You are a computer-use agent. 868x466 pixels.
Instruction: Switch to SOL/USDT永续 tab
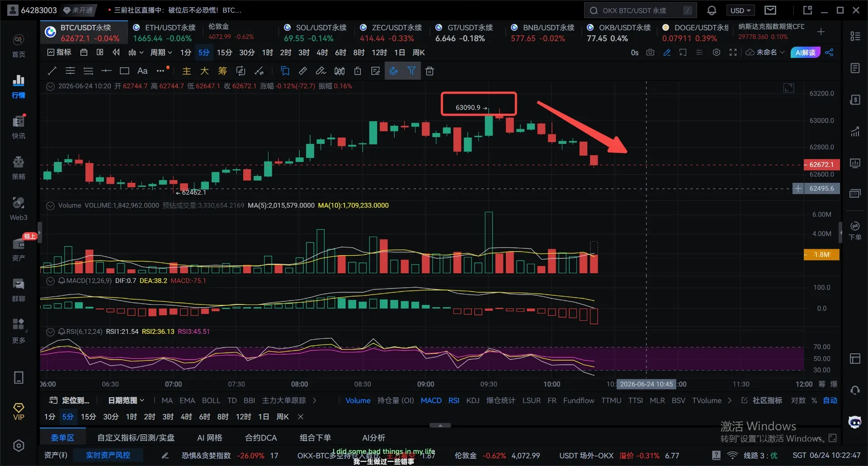coord(316,33)
